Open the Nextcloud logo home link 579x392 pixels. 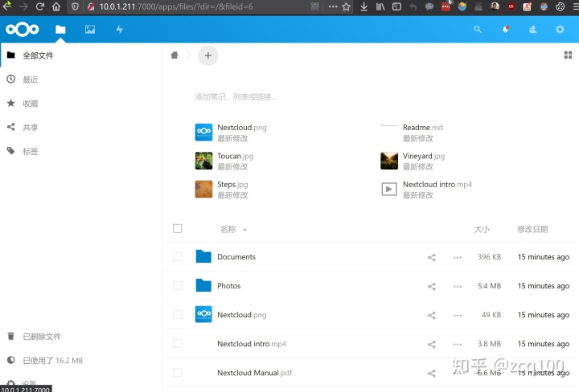[x=23, y=29]
